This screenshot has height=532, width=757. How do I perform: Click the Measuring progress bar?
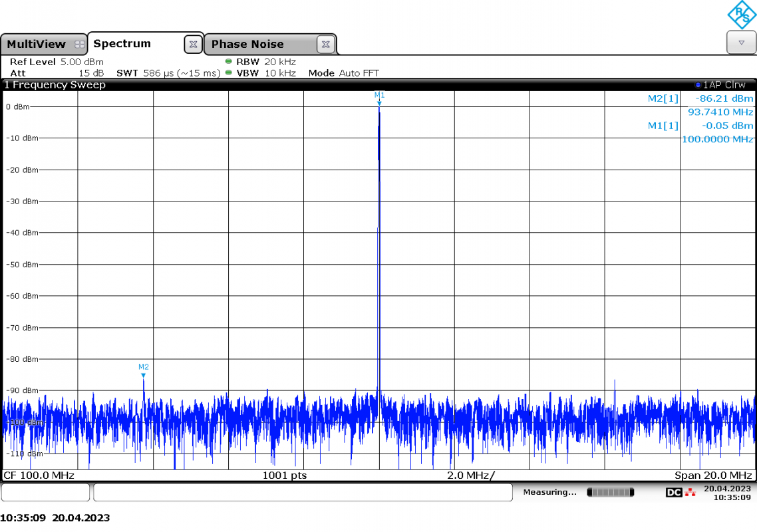(x=610, y=492)
